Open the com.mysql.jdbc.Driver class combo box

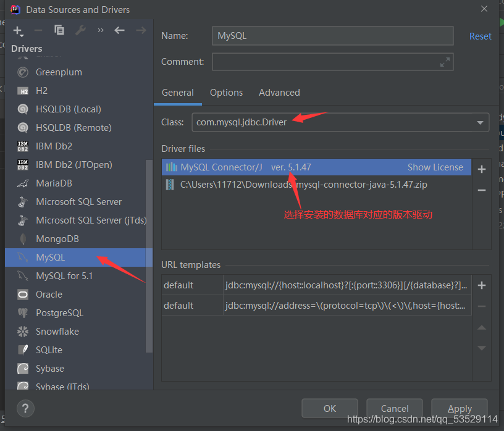pos(340,122)
